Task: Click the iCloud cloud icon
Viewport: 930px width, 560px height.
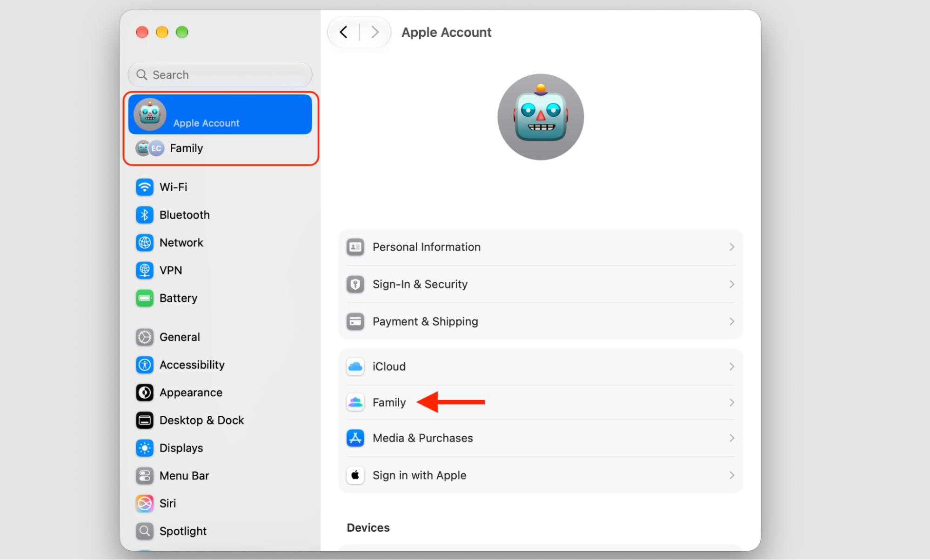Action: (x=355, y=367)
